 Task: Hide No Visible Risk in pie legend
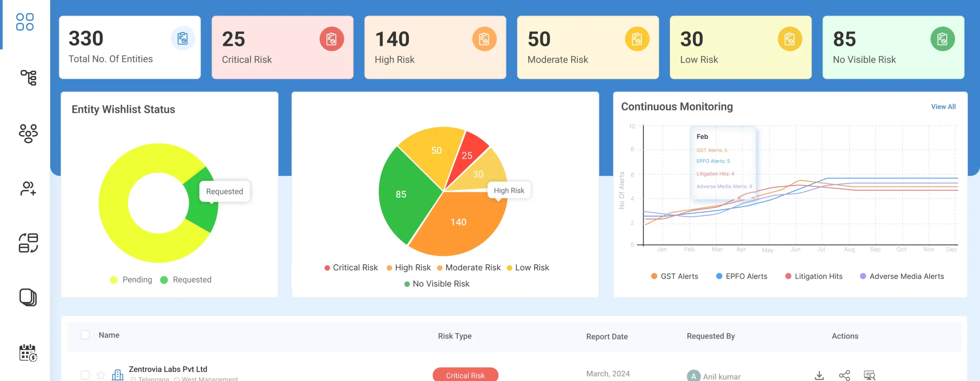click(437, 284)
